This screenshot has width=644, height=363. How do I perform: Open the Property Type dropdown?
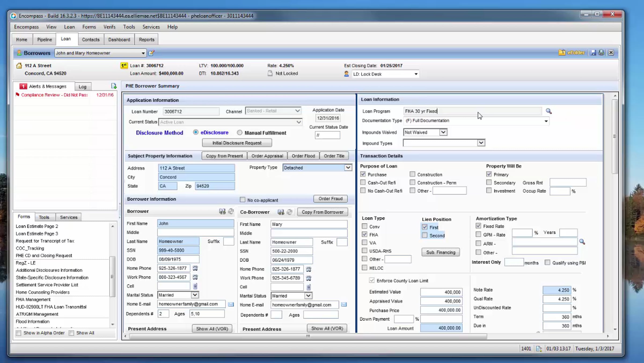tap(348, 168)
